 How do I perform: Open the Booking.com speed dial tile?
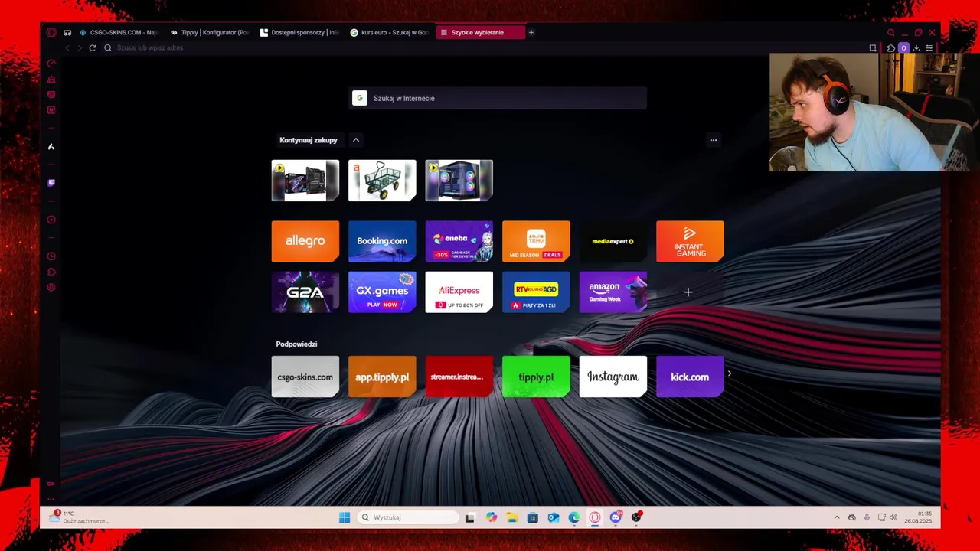(382, 241)
